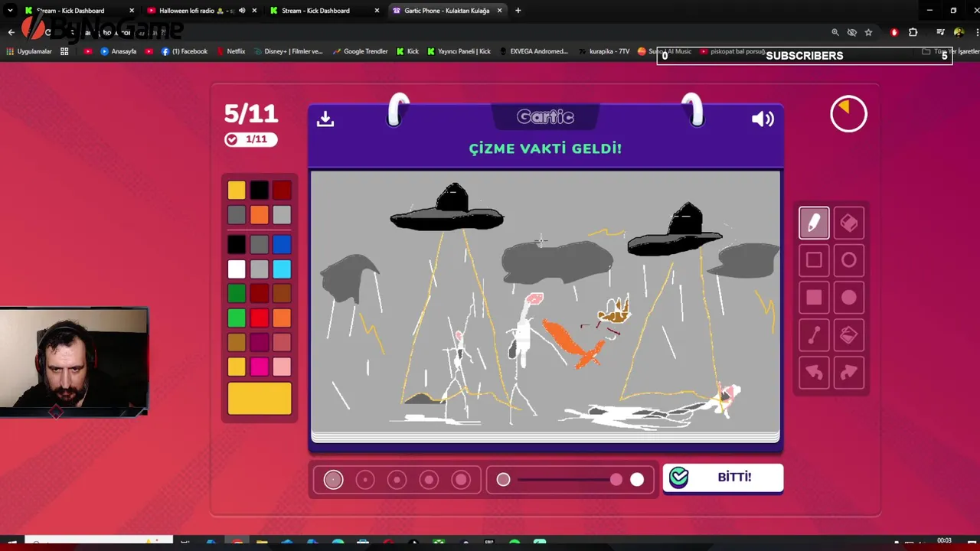
Task: Mute game sound with speaker icon
Action: pyautogui.click(x=763, y=119)
